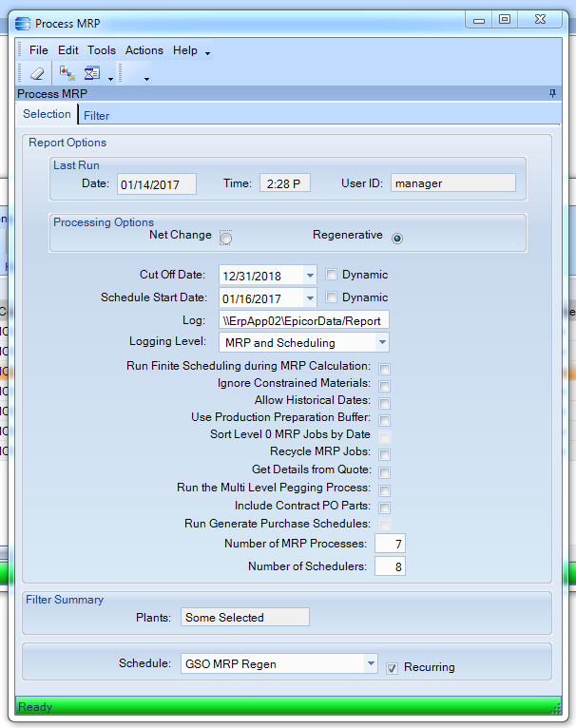Click the Last Run Date field
Viewport: 576px width, 728px height.
(x=157, y=183)
